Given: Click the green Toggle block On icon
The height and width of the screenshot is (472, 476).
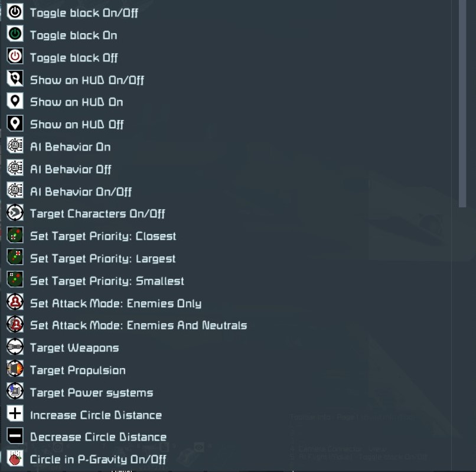Looking at the screenshot, I should [x=15, y=34].
